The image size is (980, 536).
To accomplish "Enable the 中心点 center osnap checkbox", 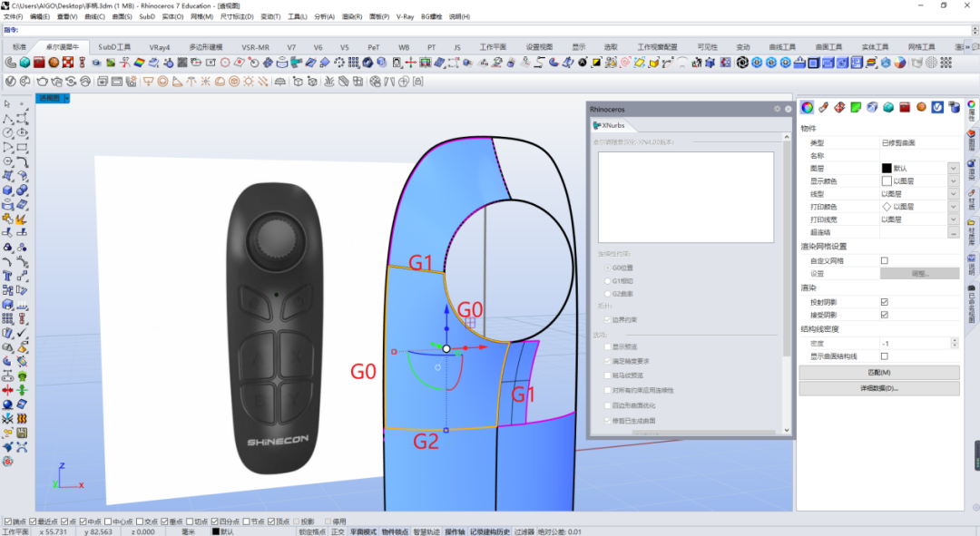I will (x=108, y=521).
